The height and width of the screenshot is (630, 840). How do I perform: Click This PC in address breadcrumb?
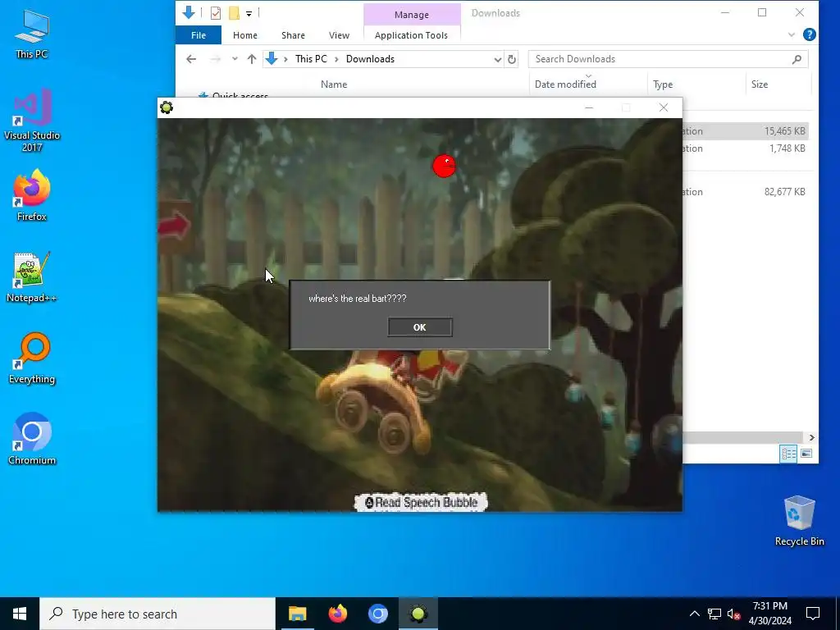311,59
